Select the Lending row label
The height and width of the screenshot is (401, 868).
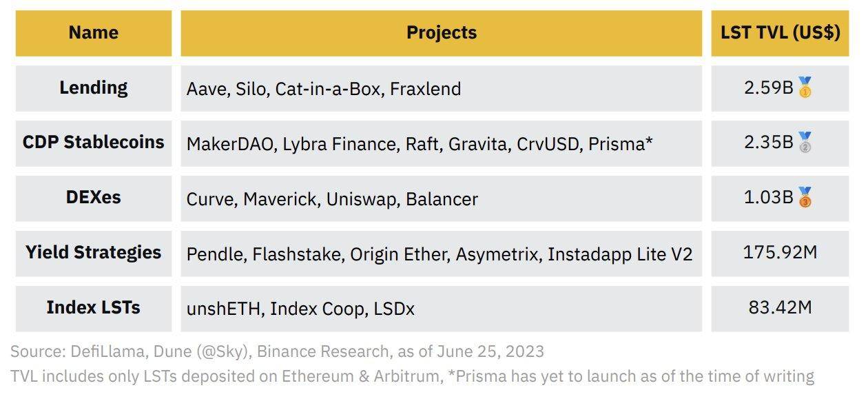(94, 88)
